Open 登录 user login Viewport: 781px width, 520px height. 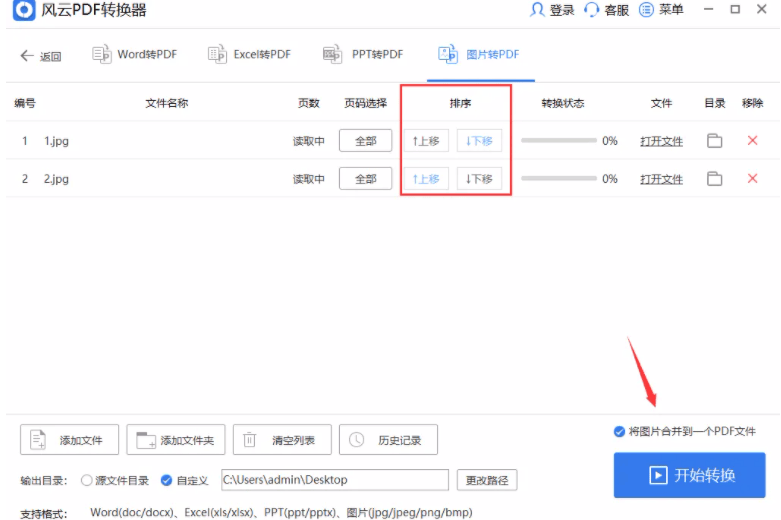pyautogui.click(x=551, y=9)
